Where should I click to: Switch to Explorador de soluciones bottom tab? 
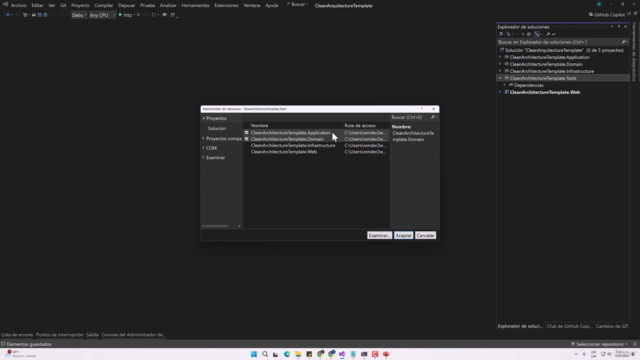(x=520, y=326)
